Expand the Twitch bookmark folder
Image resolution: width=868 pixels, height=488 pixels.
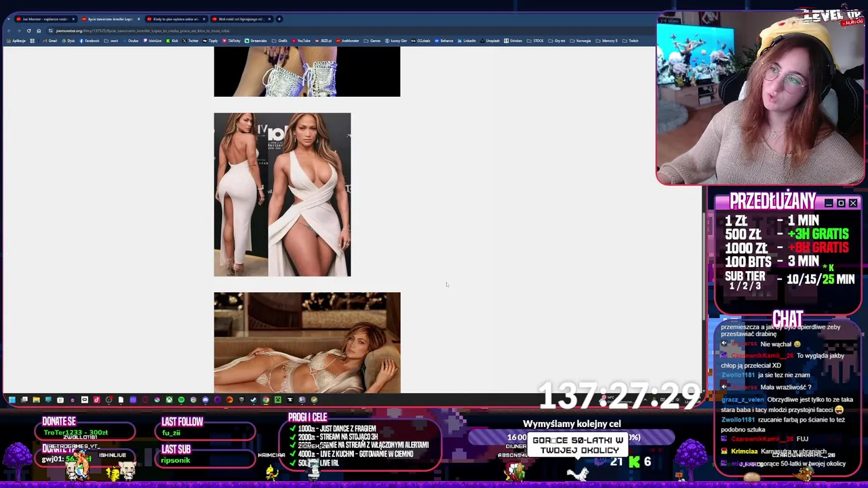click(631, 41)
